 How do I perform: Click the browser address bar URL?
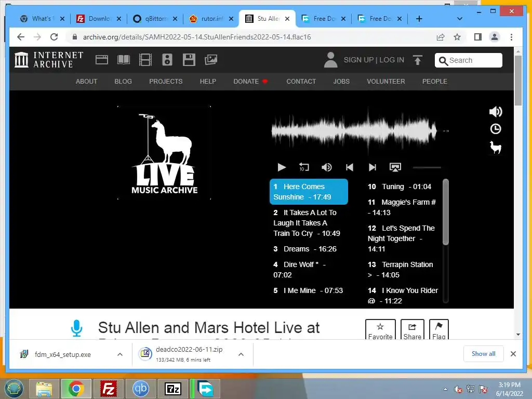(197, 37)
